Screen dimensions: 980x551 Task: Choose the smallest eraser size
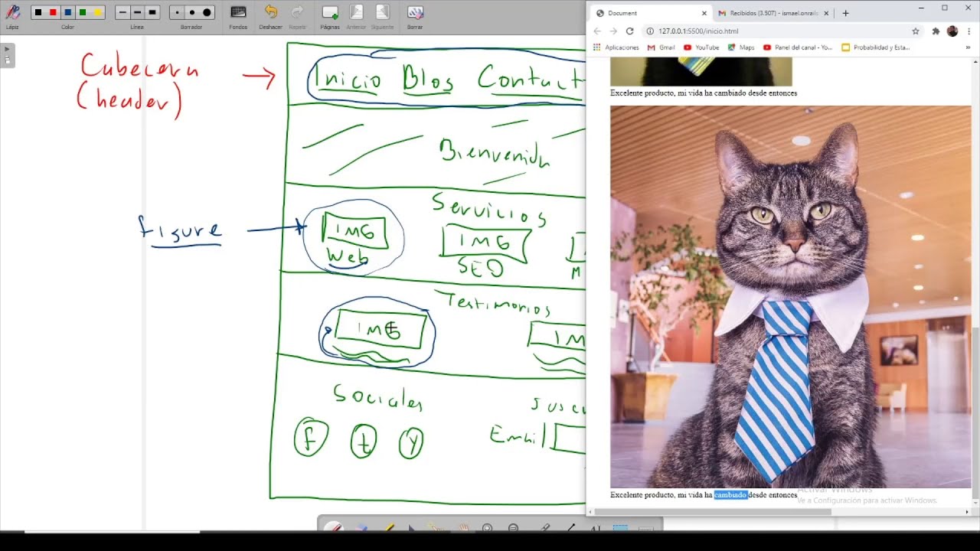[x=177, y=12]
